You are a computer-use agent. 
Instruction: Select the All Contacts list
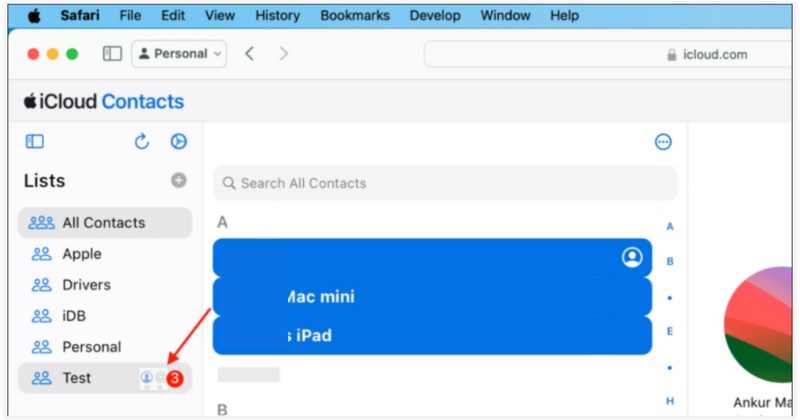[x=105, y=223]
